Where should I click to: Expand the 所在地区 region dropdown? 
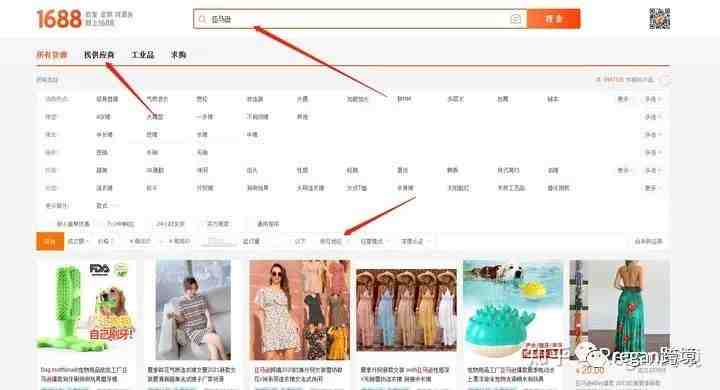tap(334, 242)
